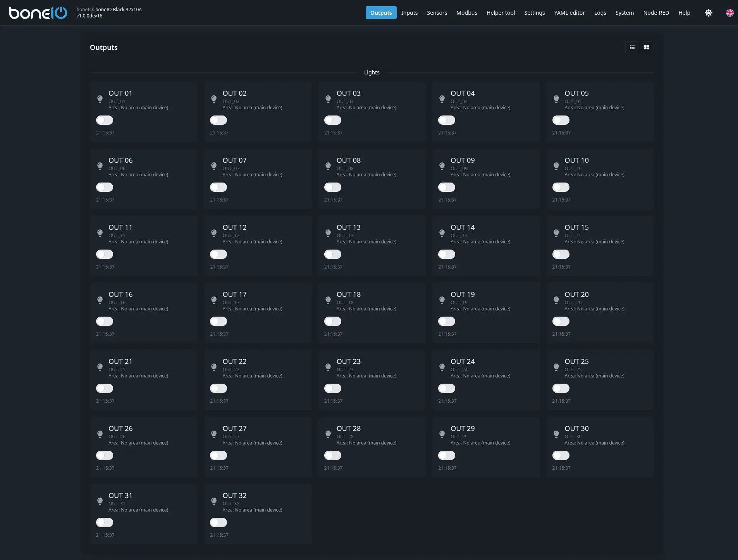Toggle the OUT 05 switch on

click(x=561, y=120)
